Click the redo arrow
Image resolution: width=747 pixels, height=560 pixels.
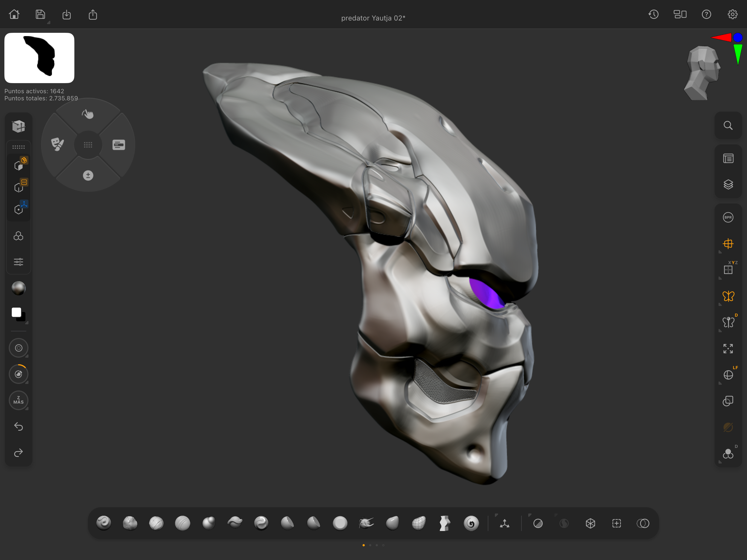(19, 453)
